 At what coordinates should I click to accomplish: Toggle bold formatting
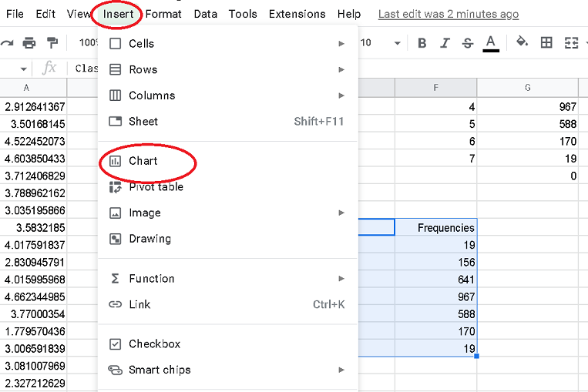[x=422, y=43]
